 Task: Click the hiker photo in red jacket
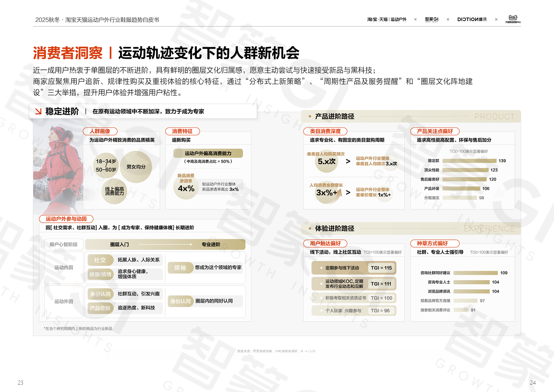(x=58, y=168)
